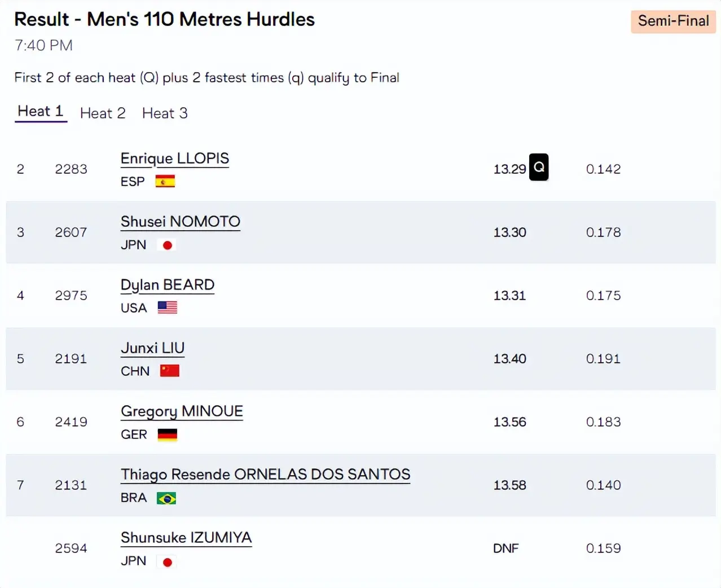Switch to the Heat 3 tab
The image size is (721, 588).
coord(165,113)
